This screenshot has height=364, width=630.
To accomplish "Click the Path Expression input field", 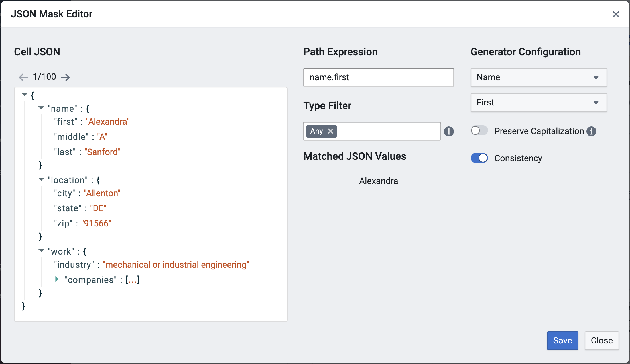I will point(378,77).
